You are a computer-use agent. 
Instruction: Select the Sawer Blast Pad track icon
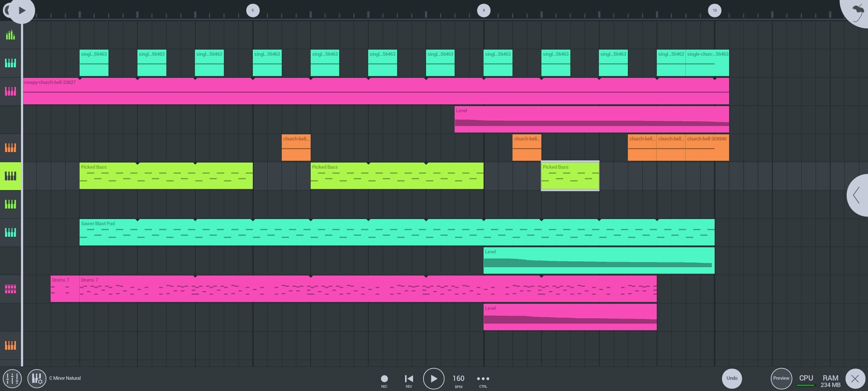[10, 232]
